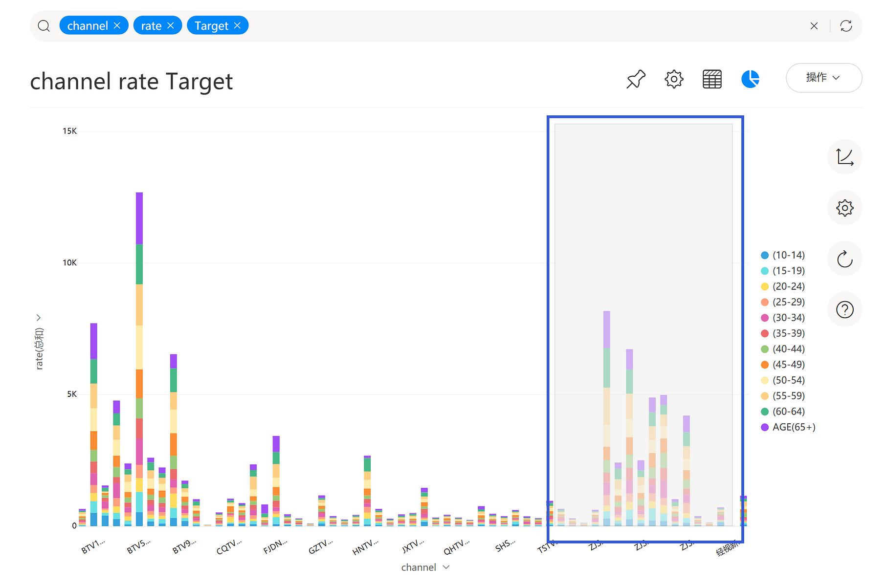
Task: Click the SHS... x-axis label
Action: tap(505, 546)
